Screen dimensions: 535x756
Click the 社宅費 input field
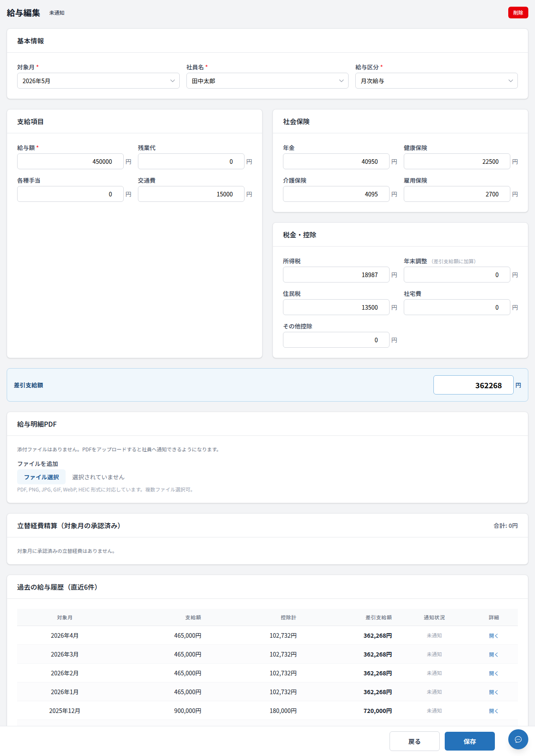click(457, 307)
